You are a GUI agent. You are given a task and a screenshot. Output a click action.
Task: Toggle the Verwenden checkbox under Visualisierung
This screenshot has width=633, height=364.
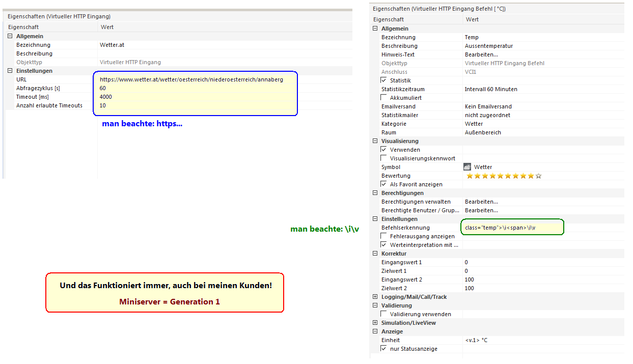click(384, 150)
